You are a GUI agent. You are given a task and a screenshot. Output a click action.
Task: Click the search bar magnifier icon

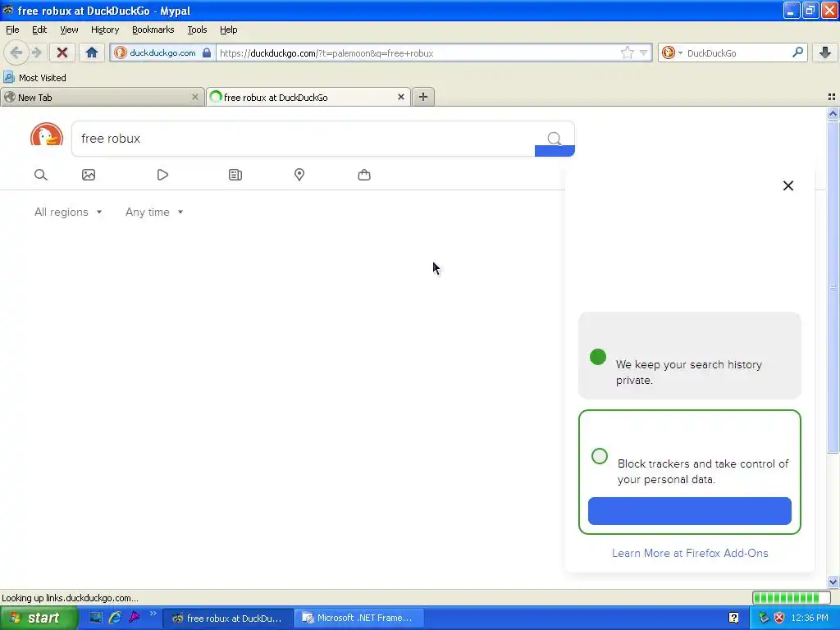pyautogui.click(x=797, y=52)
